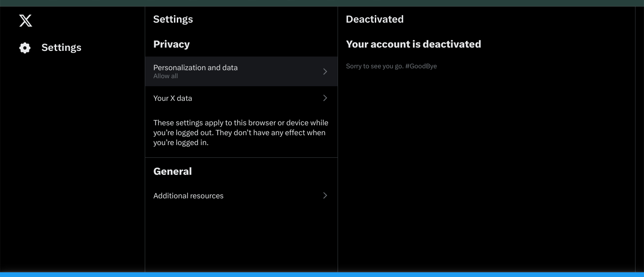Expand the Additional resources chevron arrow
Image resolution: width=644 pixels, height=277 pixels.
tap(325, 196)
